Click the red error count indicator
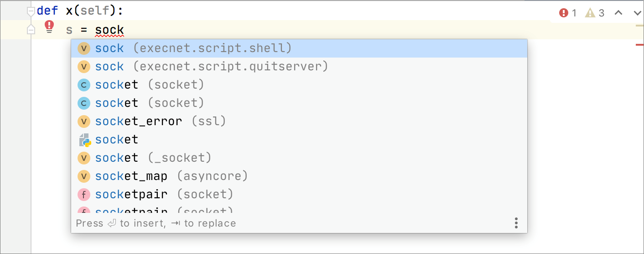This screenshot has width=644, height=254. click(x=568, y=13)
